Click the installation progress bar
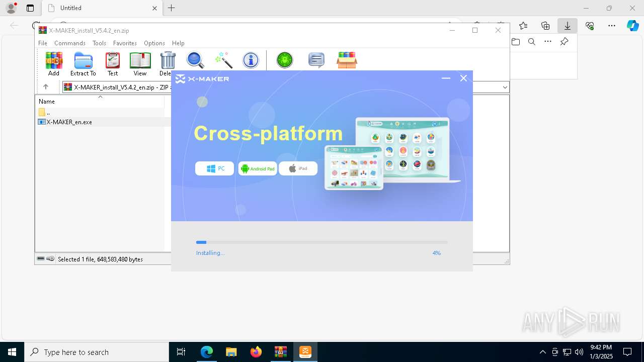The image size is (644, 362). tap(322, 242)
